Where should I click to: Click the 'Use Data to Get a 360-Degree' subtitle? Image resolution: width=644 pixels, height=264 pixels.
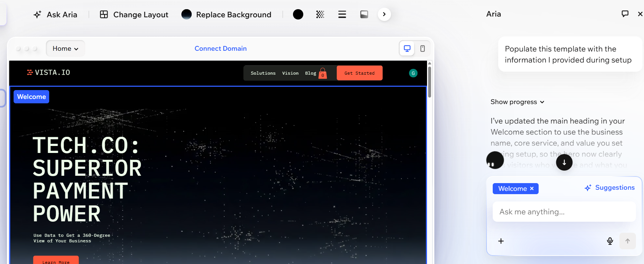pyautogui.click(x=72, y=238)
